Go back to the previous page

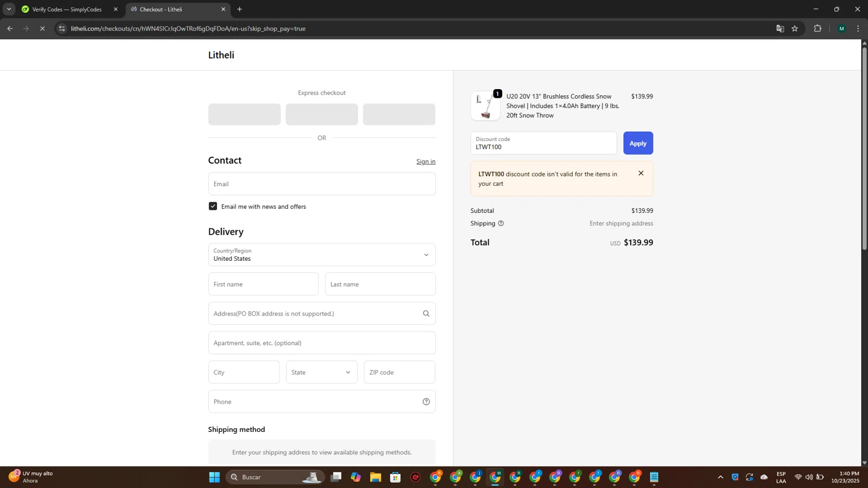[x=10, y=28]
